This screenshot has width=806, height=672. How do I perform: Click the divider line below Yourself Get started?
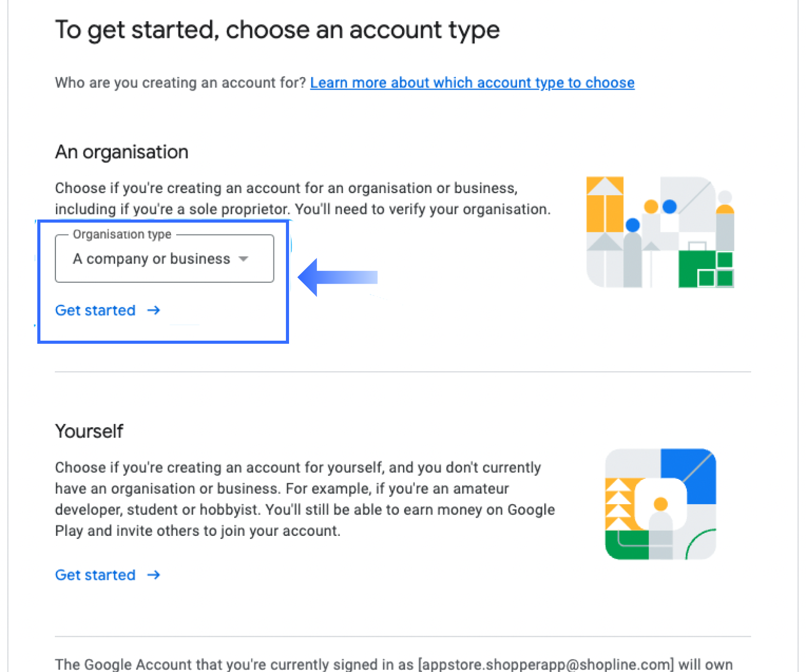pos(402,636)
